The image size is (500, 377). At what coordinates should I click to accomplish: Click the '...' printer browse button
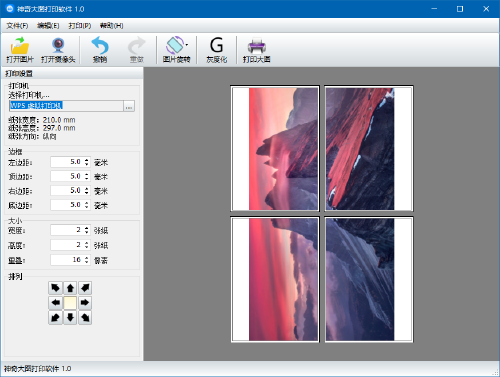[x=129, y=106]
